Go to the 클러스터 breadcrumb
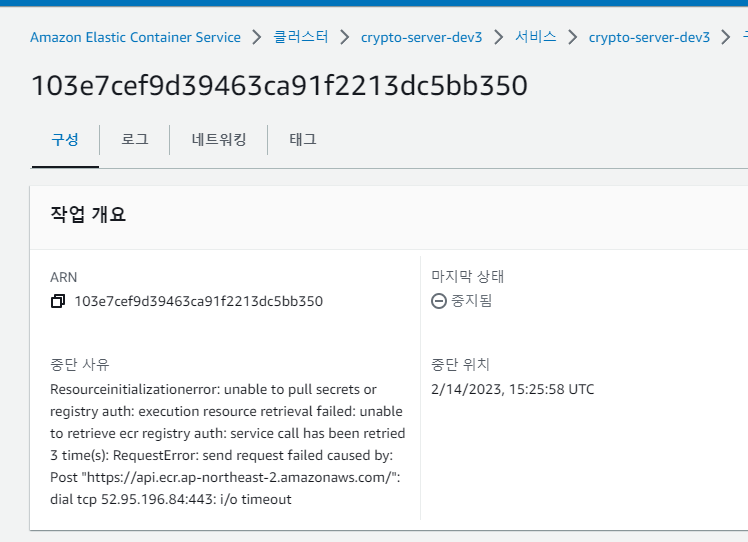The height and width of the screenshot is (542, 748). [x=301, y=38]
